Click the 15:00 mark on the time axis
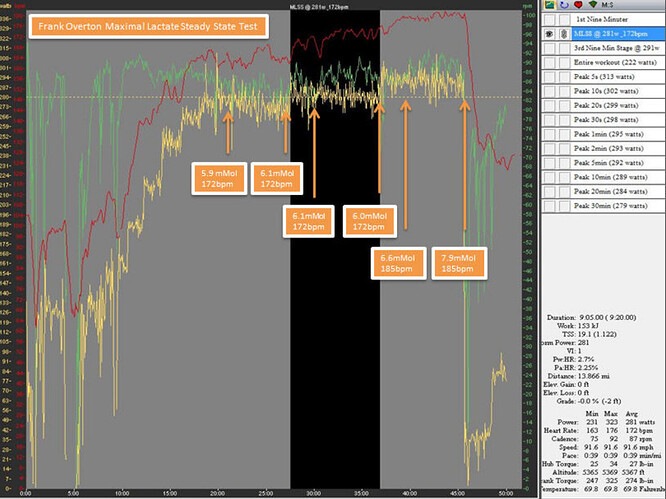Viewport: 666px width, 499px height. [169, 493]
